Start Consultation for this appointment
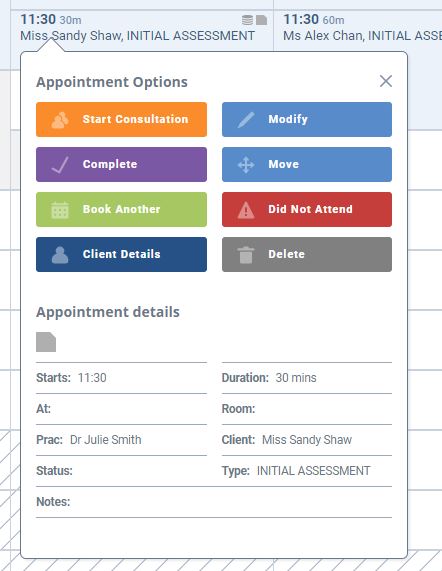 (x=122, y=119)
